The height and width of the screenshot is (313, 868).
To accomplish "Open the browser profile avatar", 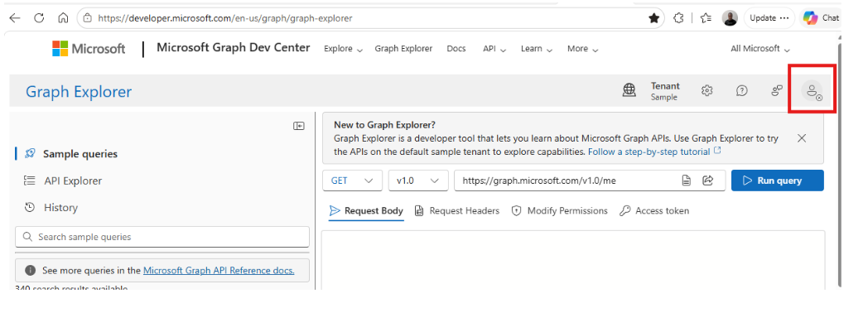I will coord(731,17).
